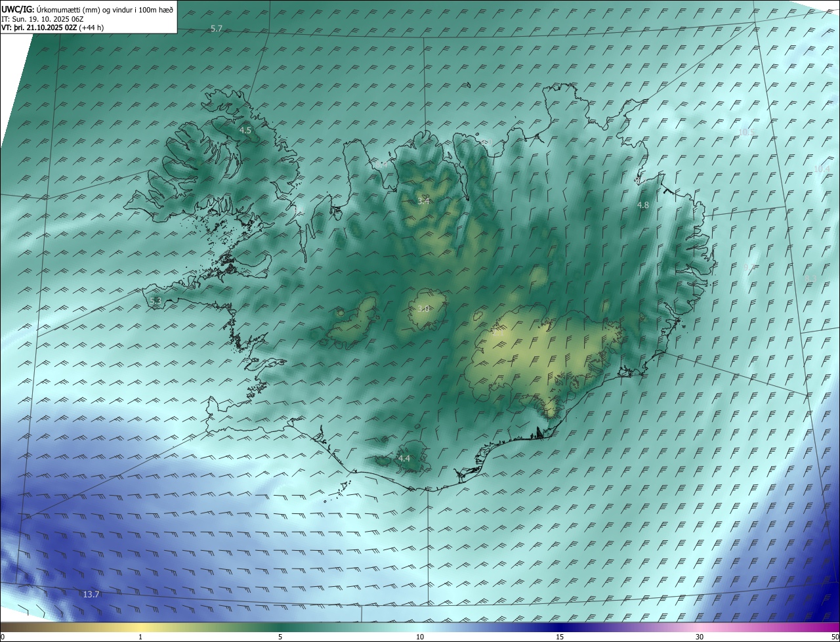Click the 5.7 value label on the map
Viewport: 840px width, 642px height.
point(217,28)
